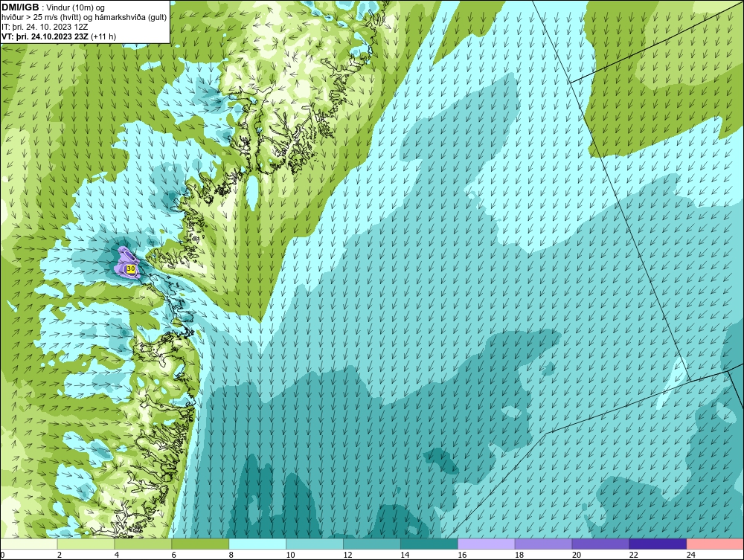Viewport: 744px width, 560px height.
Task: Click the 10–12 m/s light teal legend swatch
Action: 315,544
